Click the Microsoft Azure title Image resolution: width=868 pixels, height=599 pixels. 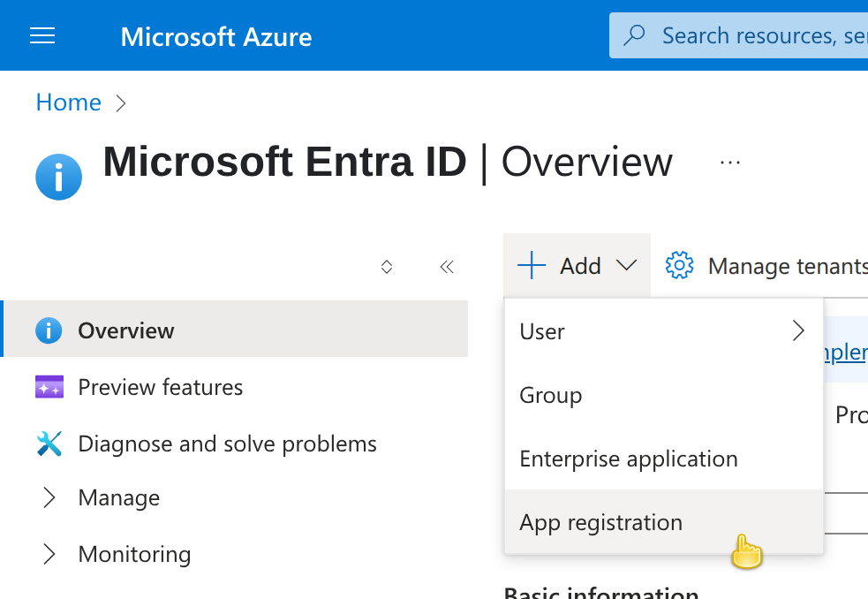215,37
